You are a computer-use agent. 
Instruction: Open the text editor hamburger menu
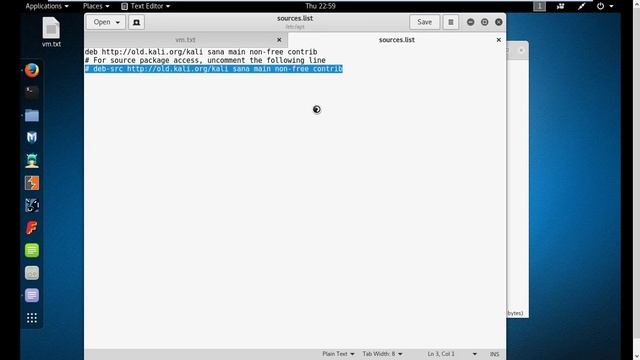tap(451, 22)
